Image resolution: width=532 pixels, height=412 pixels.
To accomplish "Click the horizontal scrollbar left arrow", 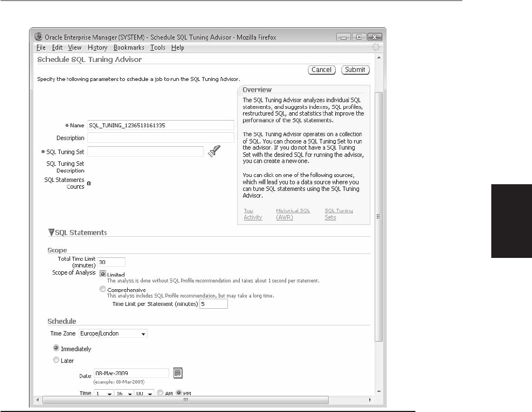I will click(x=38, y=400).
